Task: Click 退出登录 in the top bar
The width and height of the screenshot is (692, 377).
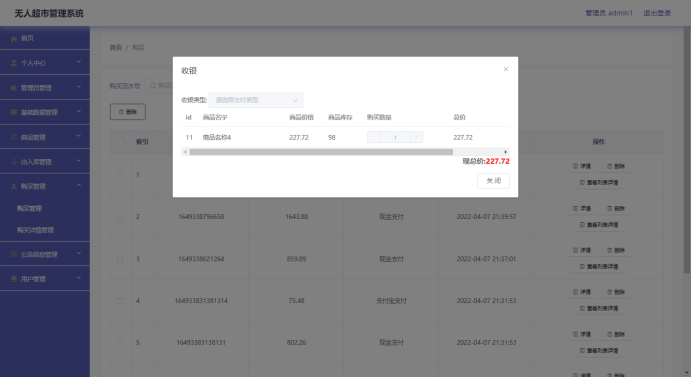Action: [x=657, y=13]
